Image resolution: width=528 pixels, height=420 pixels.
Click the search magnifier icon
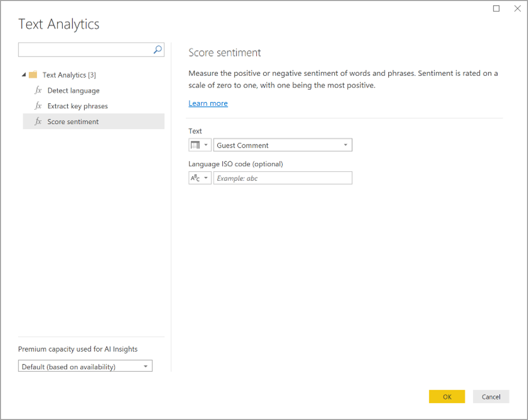point(157,50)
